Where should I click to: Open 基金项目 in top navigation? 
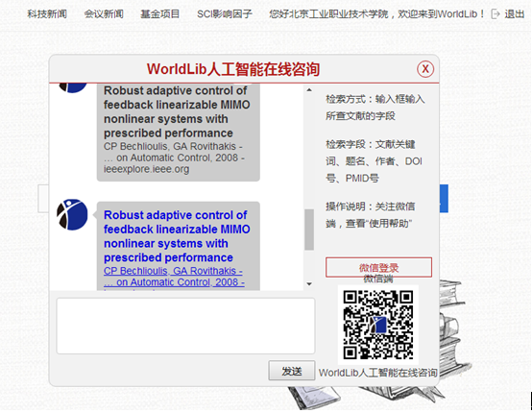pos(159,13)
